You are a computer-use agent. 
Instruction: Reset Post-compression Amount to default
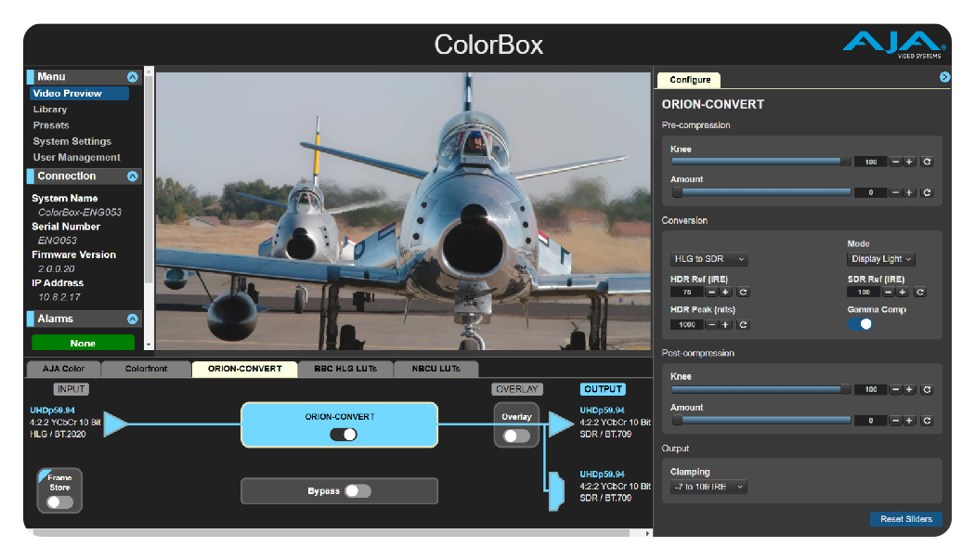[x=927, y=421]
